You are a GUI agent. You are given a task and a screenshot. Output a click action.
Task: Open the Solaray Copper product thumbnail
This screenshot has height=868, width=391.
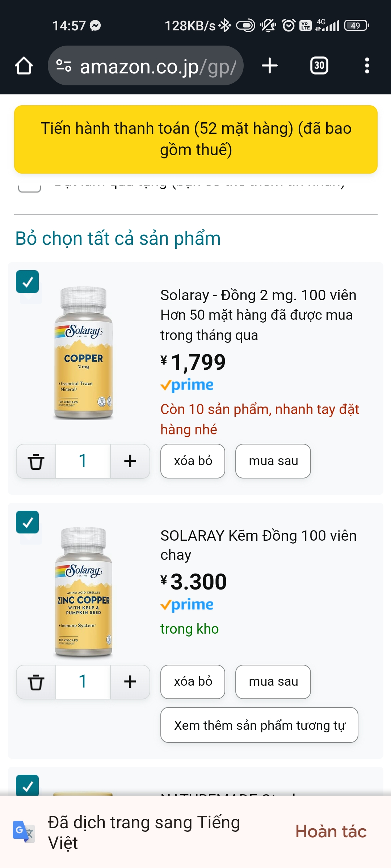pos(84,353)
